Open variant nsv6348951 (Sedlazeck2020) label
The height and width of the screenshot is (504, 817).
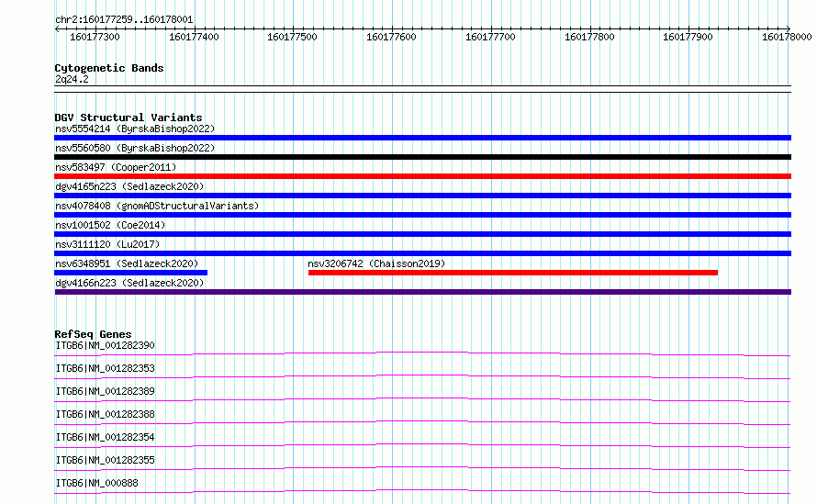coord(127,263)
